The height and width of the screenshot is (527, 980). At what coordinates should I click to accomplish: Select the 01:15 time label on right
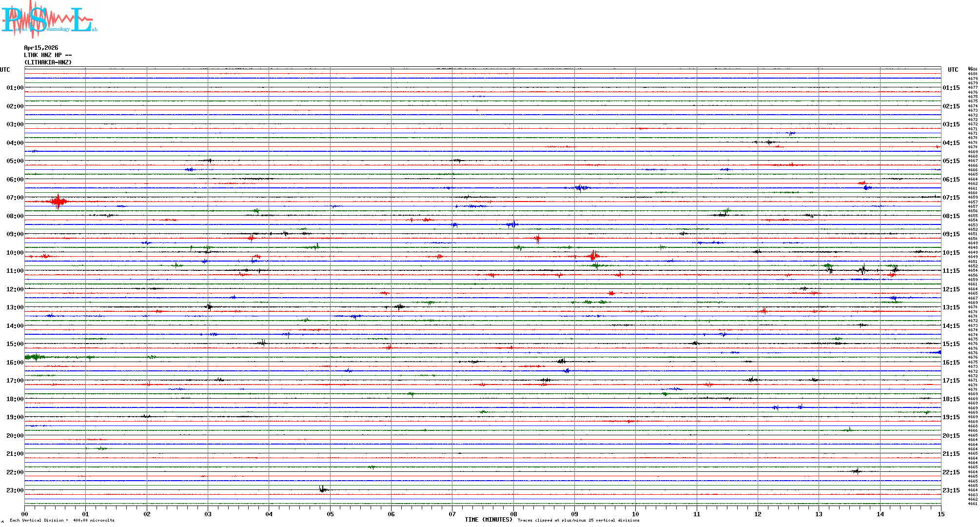click(951, 88)
